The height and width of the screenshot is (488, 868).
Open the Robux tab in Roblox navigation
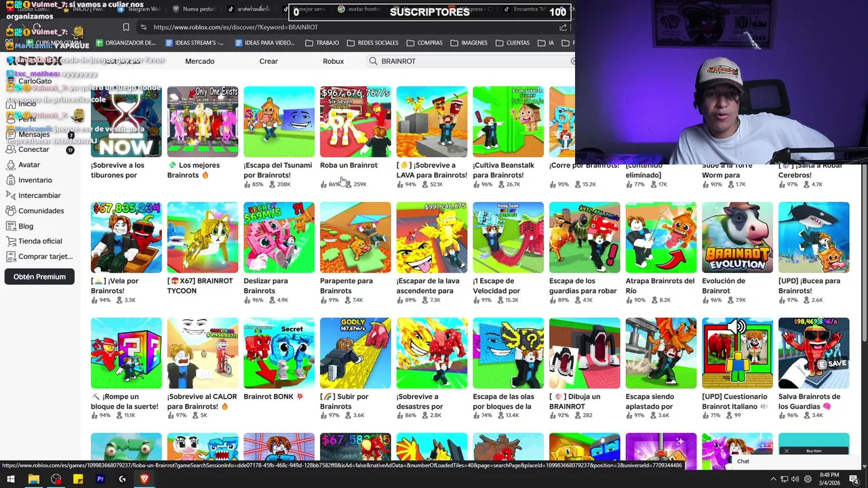[333, 61]
